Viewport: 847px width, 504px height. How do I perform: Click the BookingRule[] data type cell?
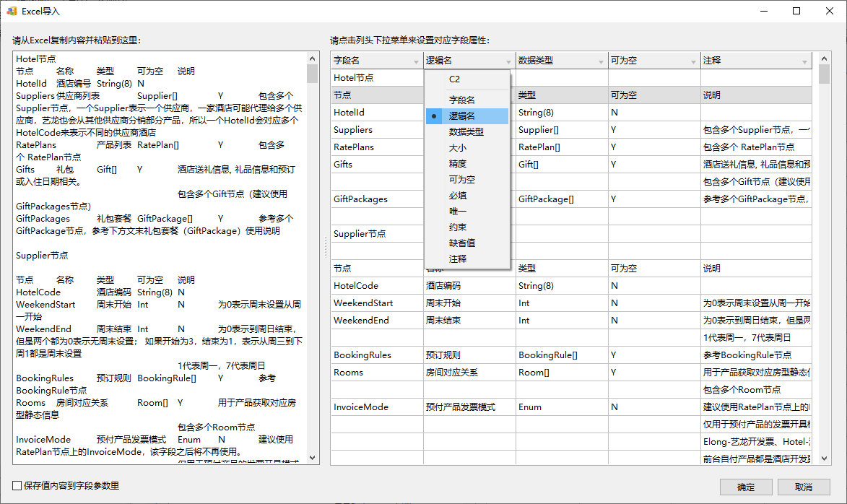pyautogui.click(x=562, y=355)
